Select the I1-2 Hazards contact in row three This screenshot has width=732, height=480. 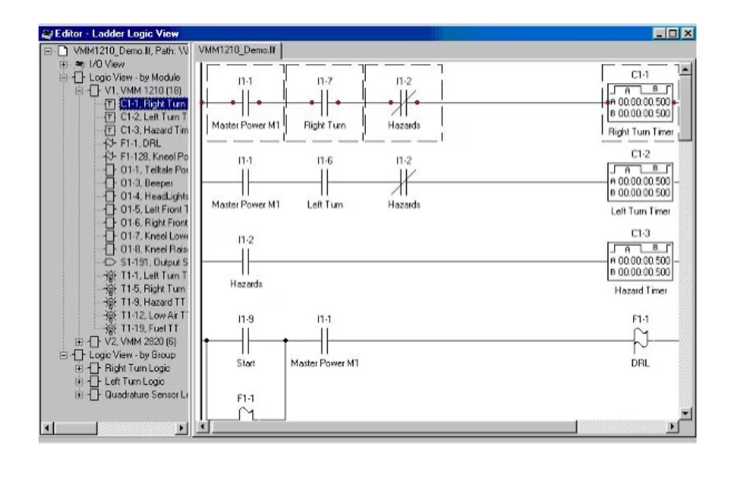[246, 262]
